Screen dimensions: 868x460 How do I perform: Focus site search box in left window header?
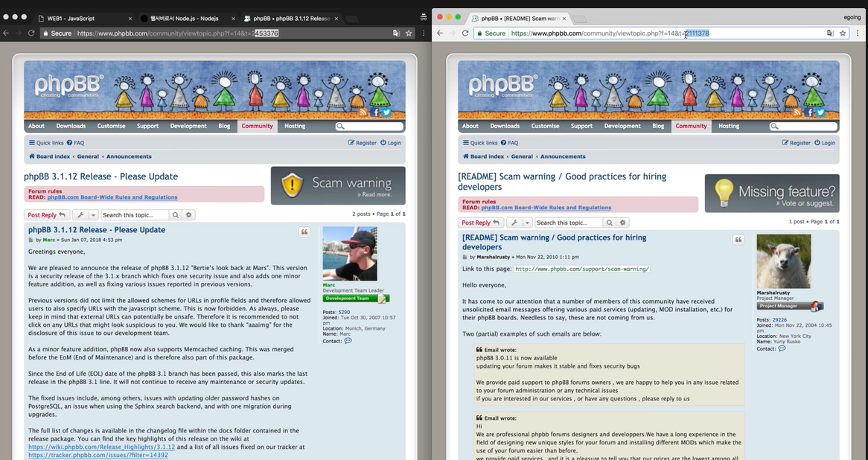tap(369, 127)
